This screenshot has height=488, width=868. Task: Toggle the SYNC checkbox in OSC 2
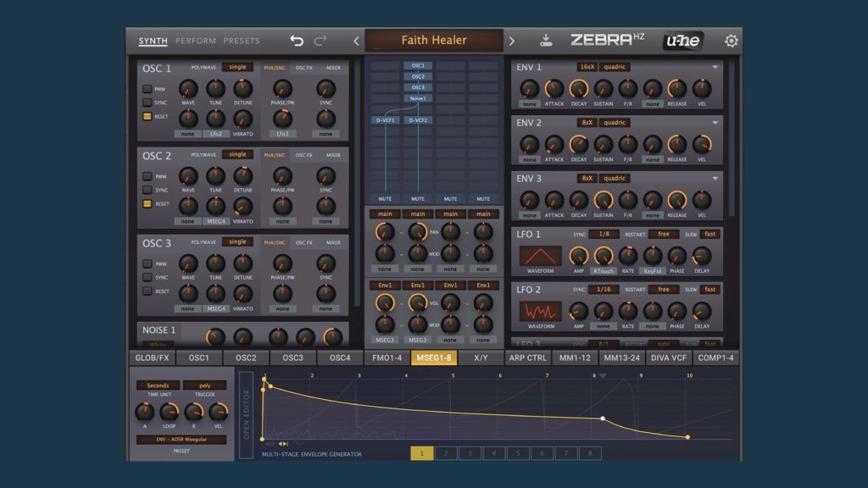(x=147, y=190)
